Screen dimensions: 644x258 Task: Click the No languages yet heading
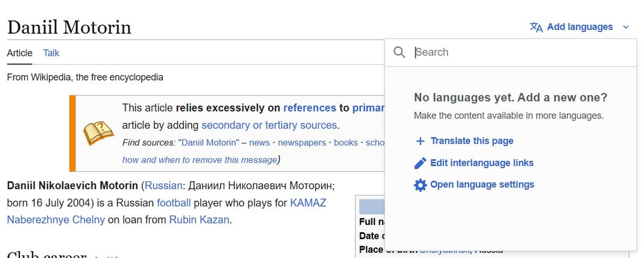coord(510,98)
